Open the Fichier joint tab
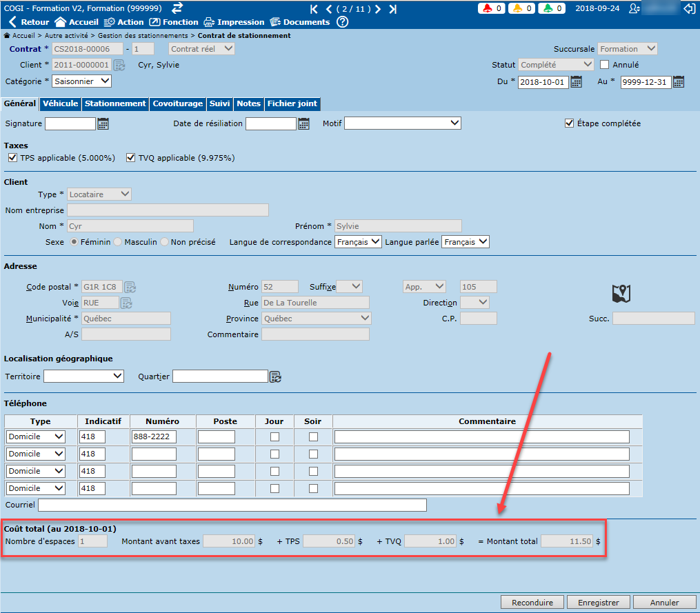Image resolution: width=700 pixels, height=613 pixels. tap(292, 103)
